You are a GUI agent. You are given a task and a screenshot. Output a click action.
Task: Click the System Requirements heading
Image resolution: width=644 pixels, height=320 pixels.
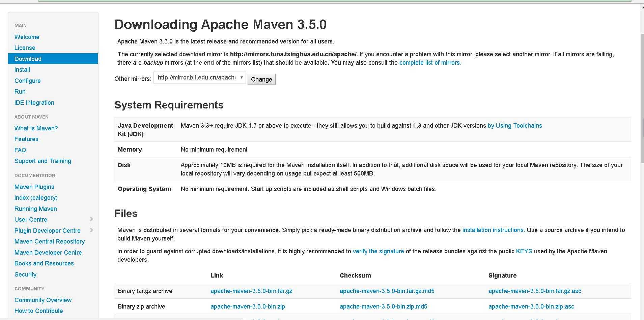point(169,105)
